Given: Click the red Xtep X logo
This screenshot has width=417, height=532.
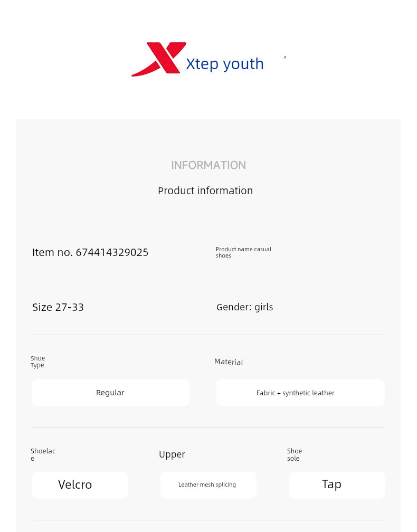Looking at the screenshot, I should click(x=159, y=59).
